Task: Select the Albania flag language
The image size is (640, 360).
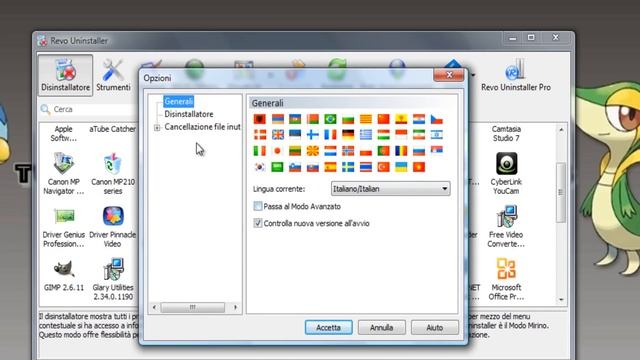Action: (x=260, y=119)
